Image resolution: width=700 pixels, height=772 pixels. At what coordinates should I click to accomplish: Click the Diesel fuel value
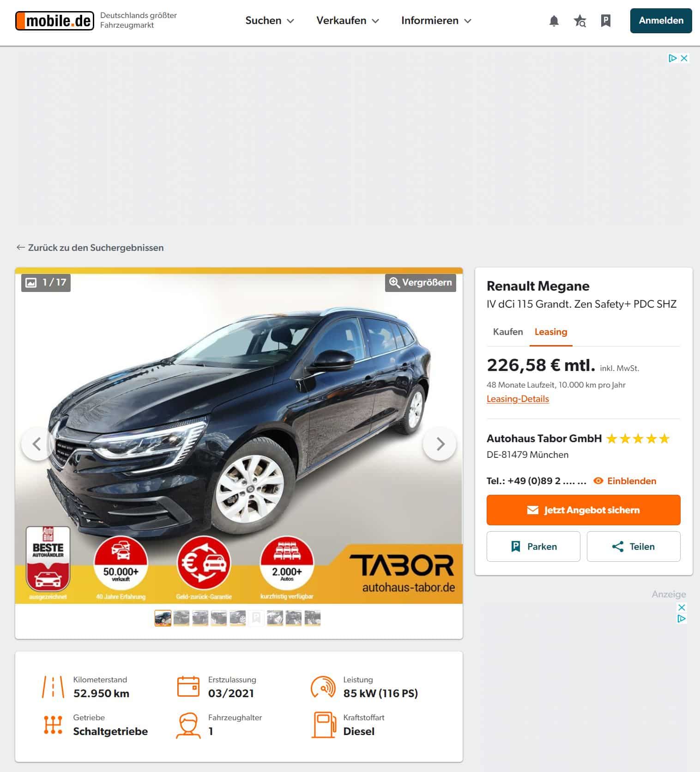[359, 731]
